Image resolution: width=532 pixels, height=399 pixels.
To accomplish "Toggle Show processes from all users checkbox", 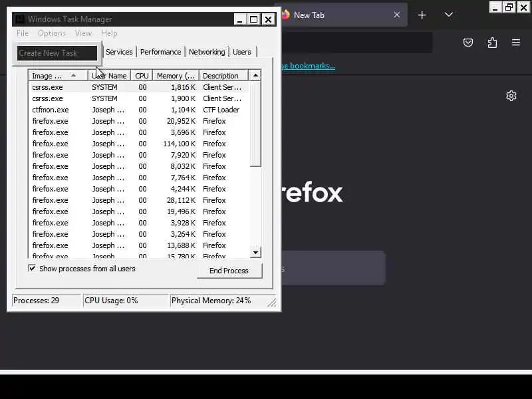I will pyautogui.click(x=32, y=269).
